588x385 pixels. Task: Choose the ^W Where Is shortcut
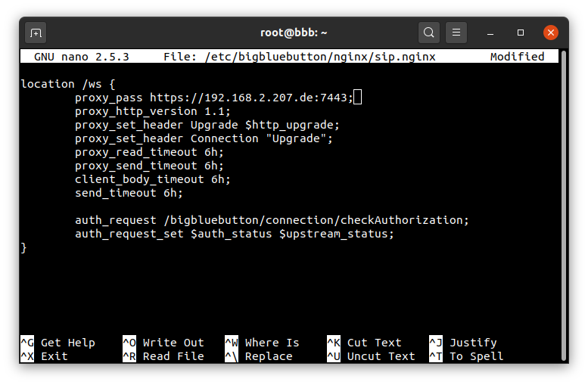tap(262, 342)
